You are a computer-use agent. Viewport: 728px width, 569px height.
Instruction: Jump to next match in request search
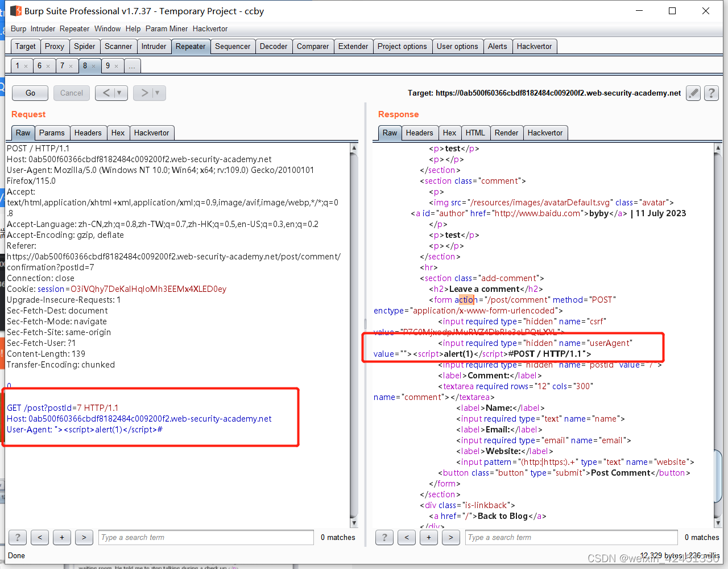click(x=84, y=537)
